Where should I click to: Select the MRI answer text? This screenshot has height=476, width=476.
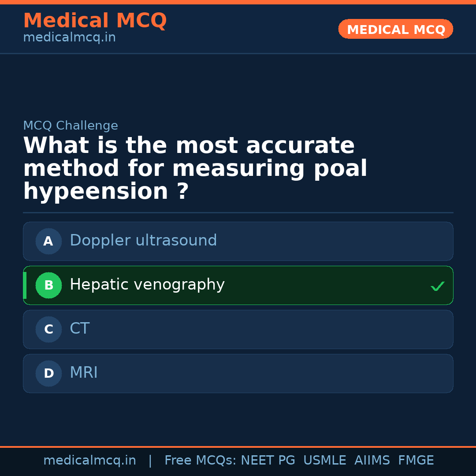(84, 373)
